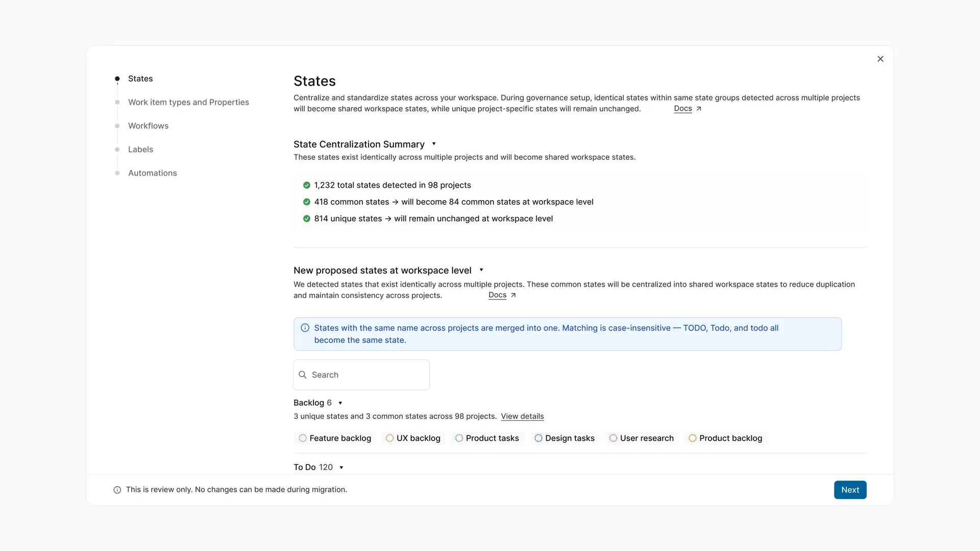
Task: Click the info icon beside review-only notice
Action: 117,490
